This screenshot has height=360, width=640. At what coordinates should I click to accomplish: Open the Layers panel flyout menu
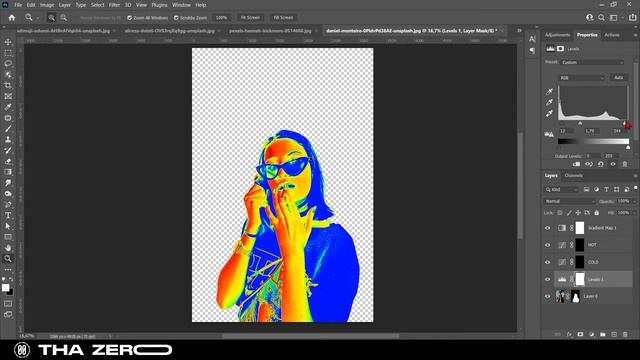[x=636, y=176]
